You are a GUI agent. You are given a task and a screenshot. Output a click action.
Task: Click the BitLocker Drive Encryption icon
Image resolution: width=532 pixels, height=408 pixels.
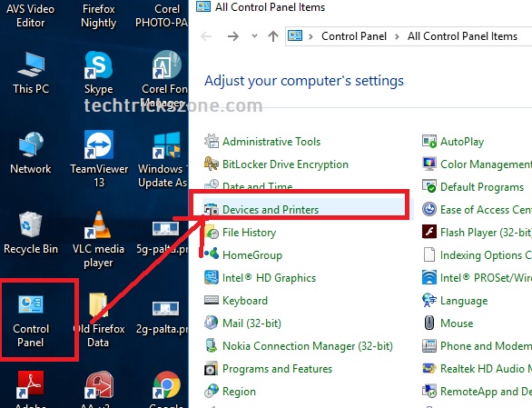[x=212, y=164]
